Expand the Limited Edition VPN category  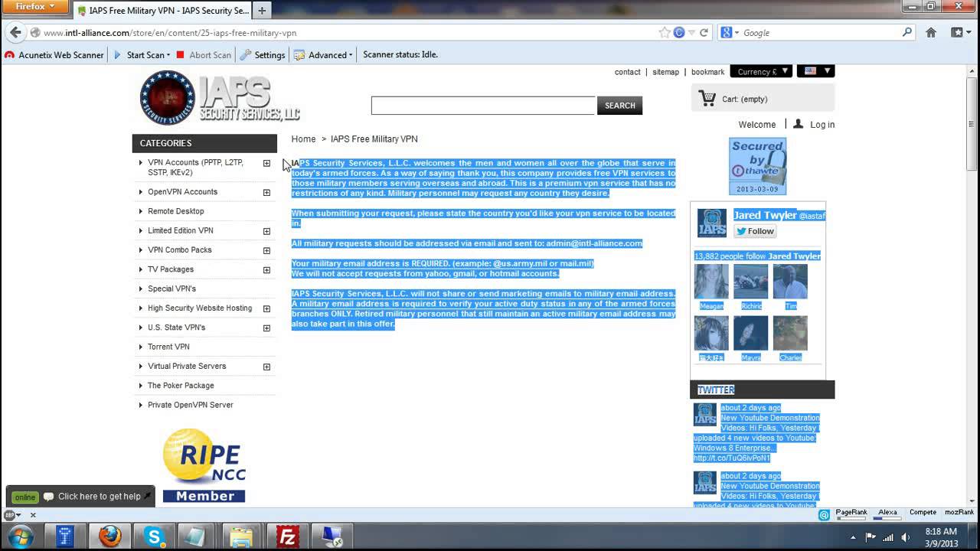[x=266, y=231]
